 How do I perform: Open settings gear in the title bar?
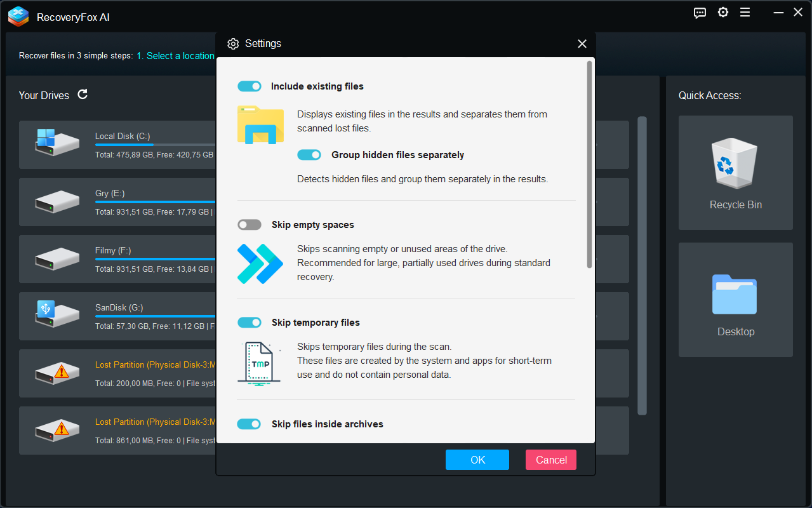723,12
